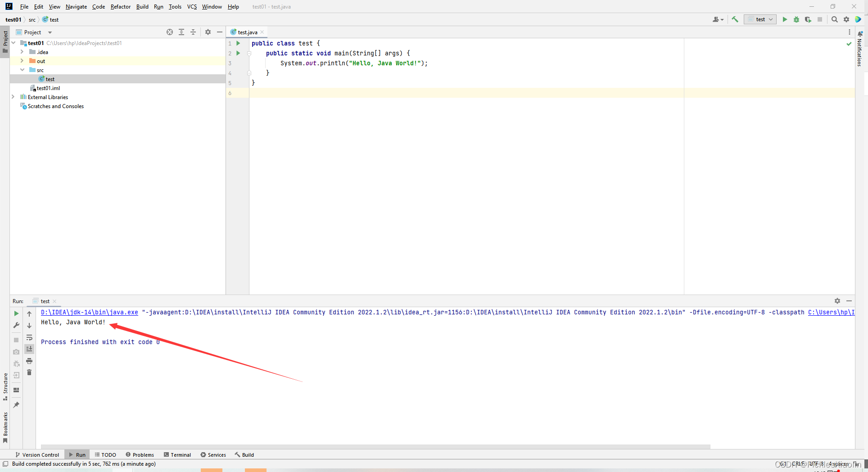Debug the test configuration with bug icon
This screenshot has width=868, height=472.
point(796,19)
